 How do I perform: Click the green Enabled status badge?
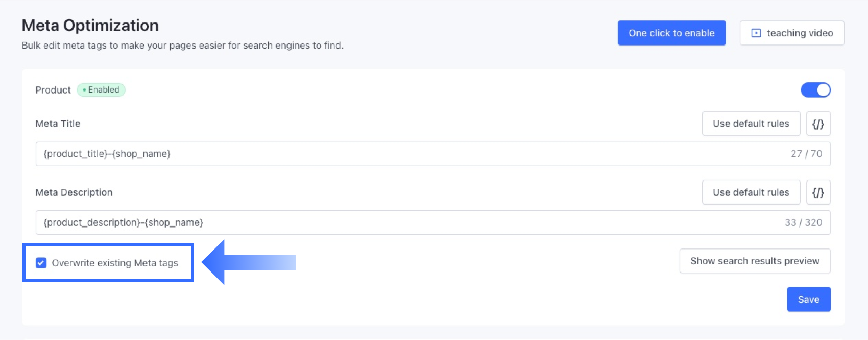[x=101, y=90]
